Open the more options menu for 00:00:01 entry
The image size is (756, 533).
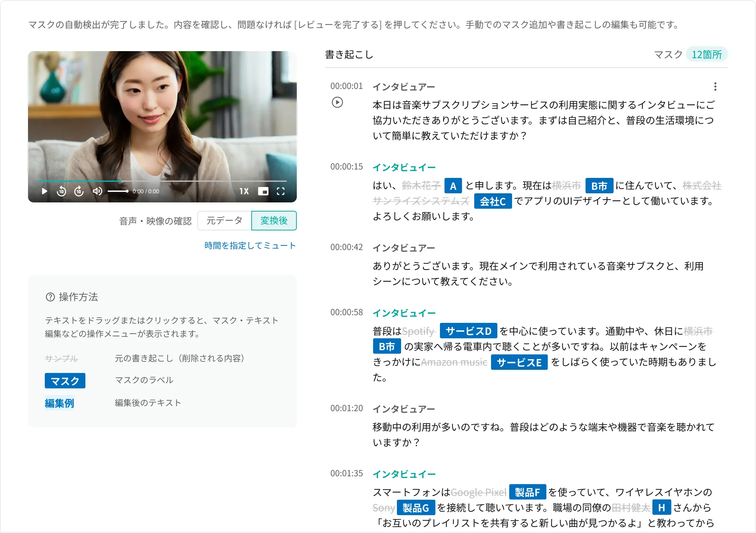click(715, 86)
